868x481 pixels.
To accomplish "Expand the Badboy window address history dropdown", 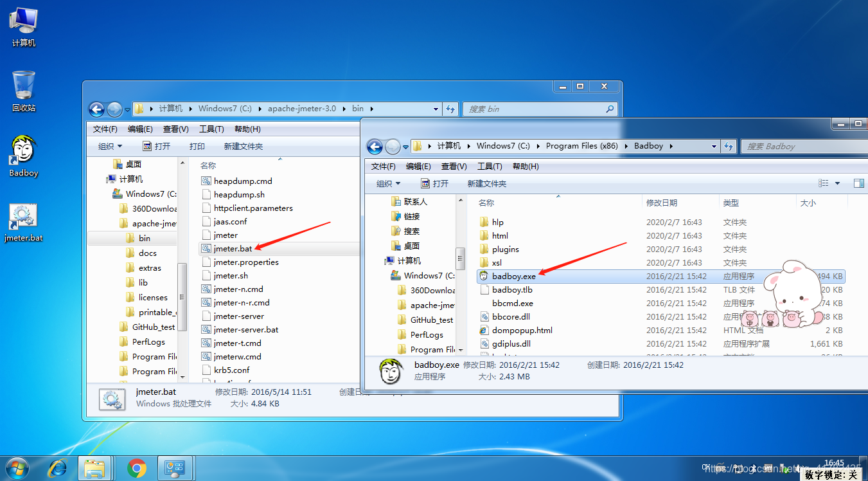I will click(714, 147).
